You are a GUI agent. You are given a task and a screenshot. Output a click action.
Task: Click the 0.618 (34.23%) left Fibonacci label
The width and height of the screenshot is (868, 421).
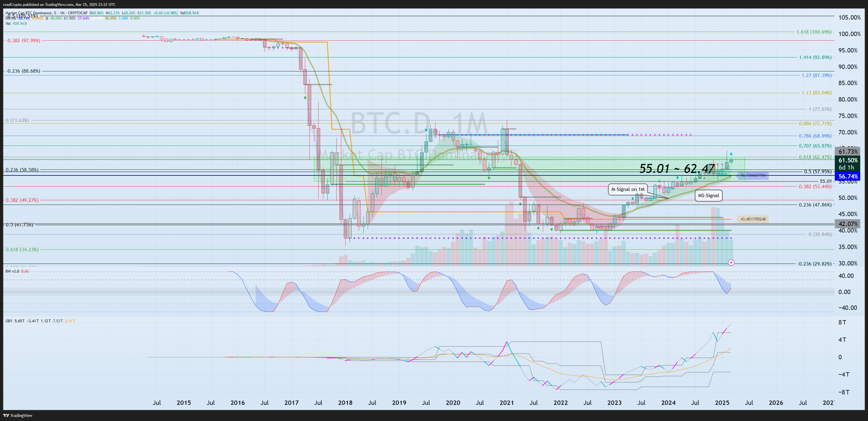(22, 249)
